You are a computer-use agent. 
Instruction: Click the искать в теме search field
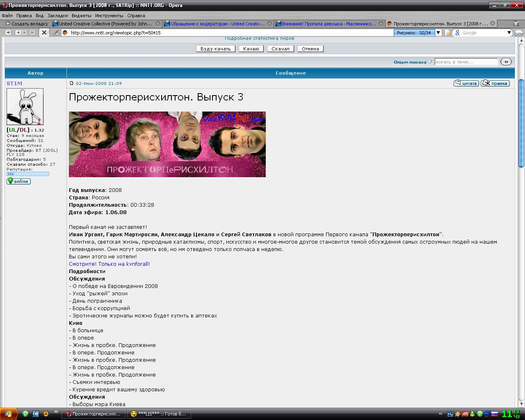466,62
